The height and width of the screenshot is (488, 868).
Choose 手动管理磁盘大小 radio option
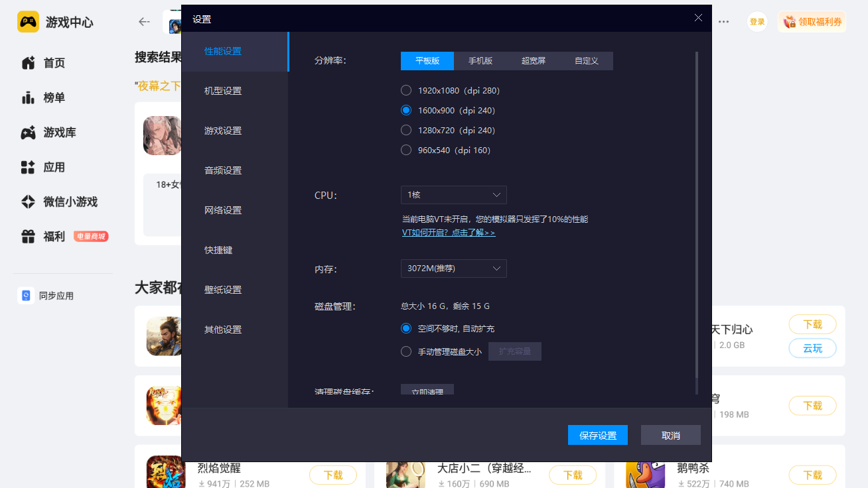coord(406,351)
